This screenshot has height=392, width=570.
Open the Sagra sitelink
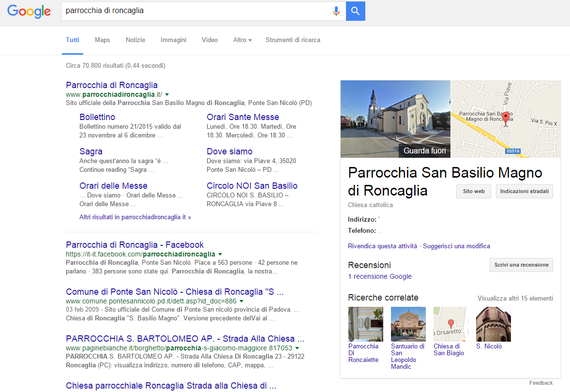pos(91,151)
